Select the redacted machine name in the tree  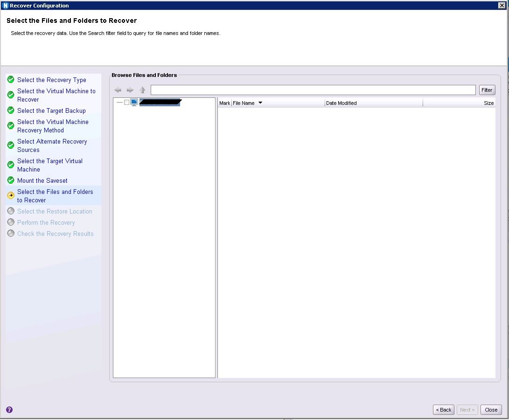pyautogui.click(x=160, y=103)
